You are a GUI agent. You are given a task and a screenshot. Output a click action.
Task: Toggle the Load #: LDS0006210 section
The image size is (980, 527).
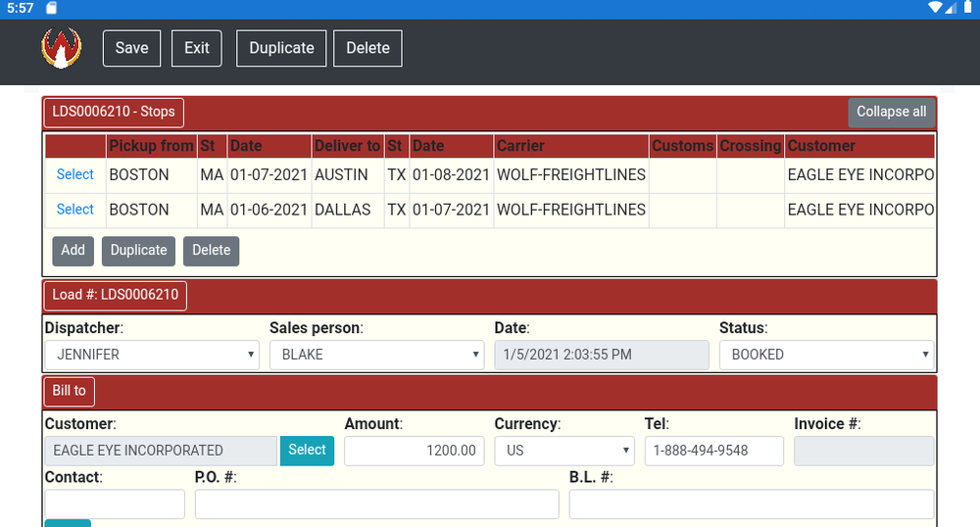click(x=116, y=296)
